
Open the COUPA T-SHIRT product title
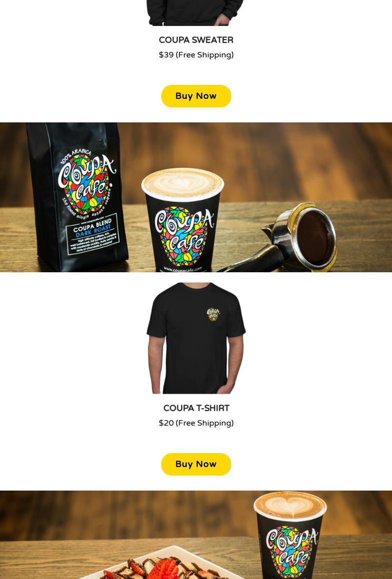point(196,408)
